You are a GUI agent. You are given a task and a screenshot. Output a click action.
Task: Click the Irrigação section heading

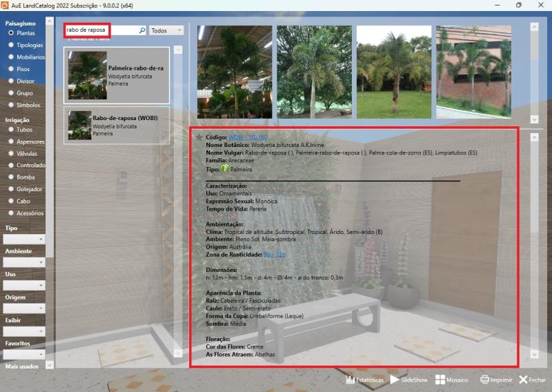pyautogui.click(x=17, y=120)
